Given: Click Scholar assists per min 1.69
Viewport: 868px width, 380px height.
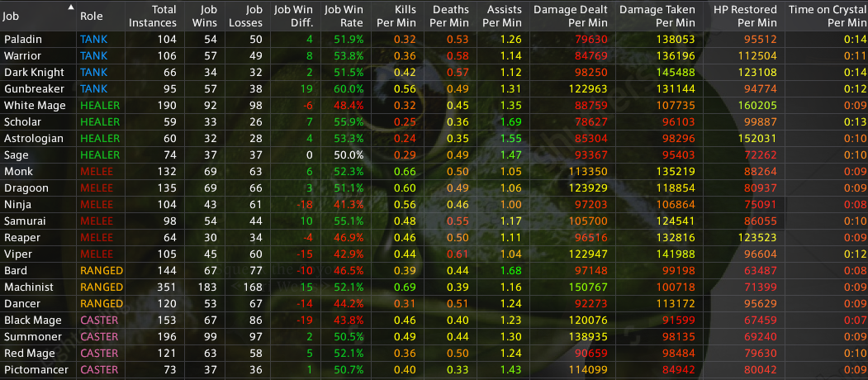Looking at the screenshot, I should tap(511, 122).
